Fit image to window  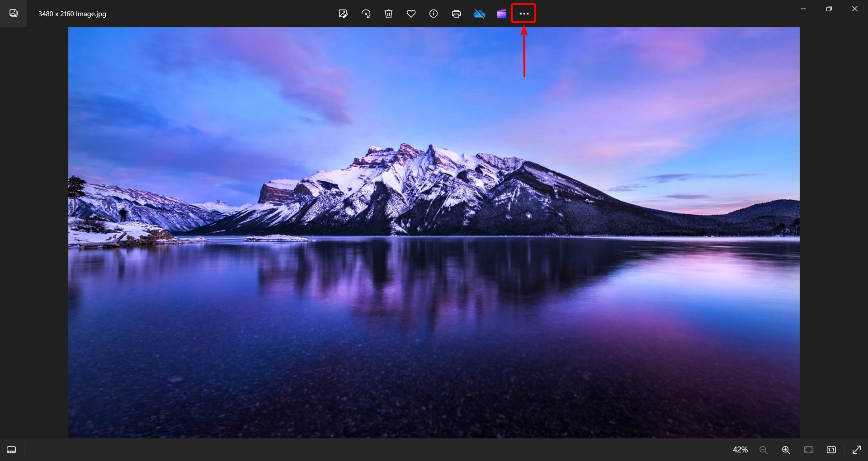pos(809,450)
